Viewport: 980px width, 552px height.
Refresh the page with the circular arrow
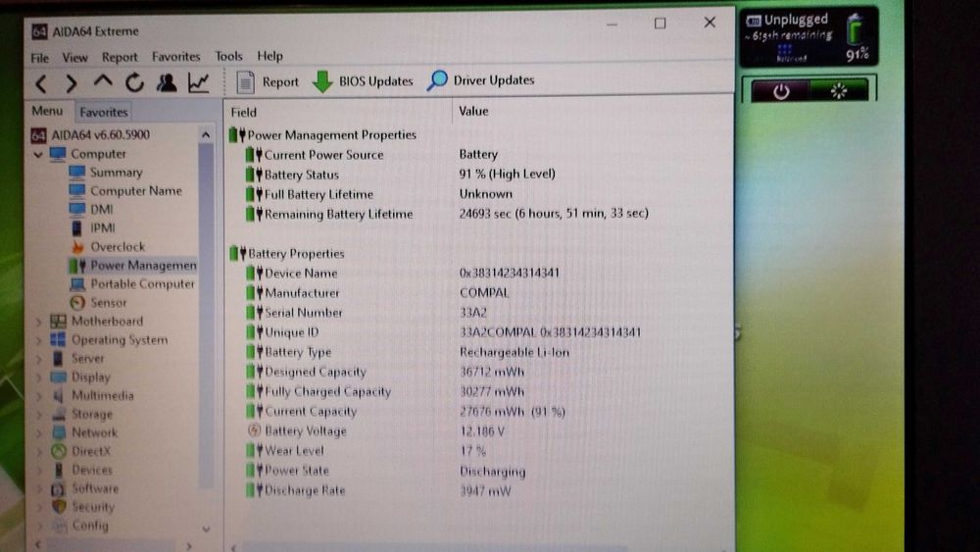(x=134, y=82)
